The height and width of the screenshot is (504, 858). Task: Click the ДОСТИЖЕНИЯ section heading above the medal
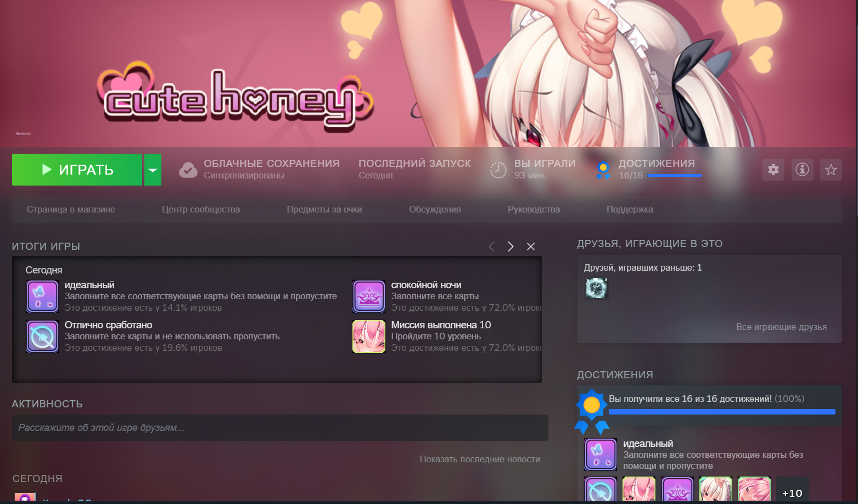pos(615,375)
